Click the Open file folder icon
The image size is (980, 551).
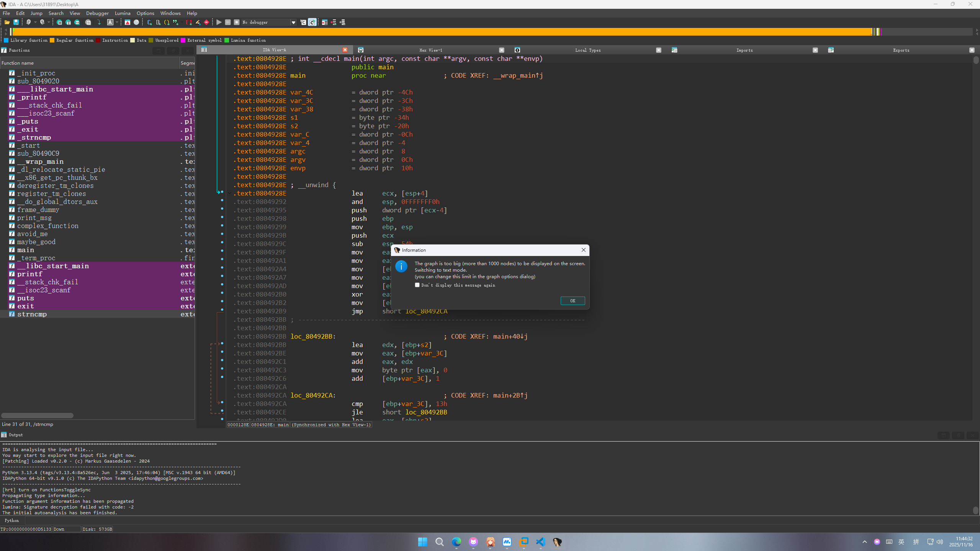[7, 22]
